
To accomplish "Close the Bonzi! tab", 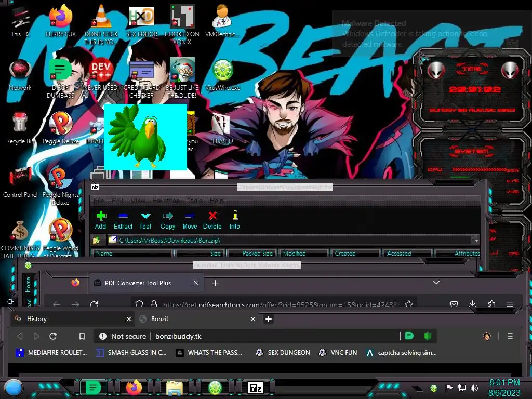I will click(253, 319).
